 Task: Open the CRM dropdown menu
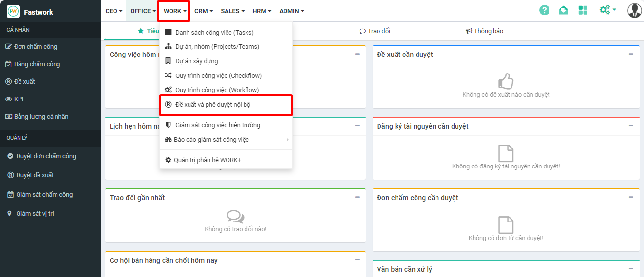204,11
